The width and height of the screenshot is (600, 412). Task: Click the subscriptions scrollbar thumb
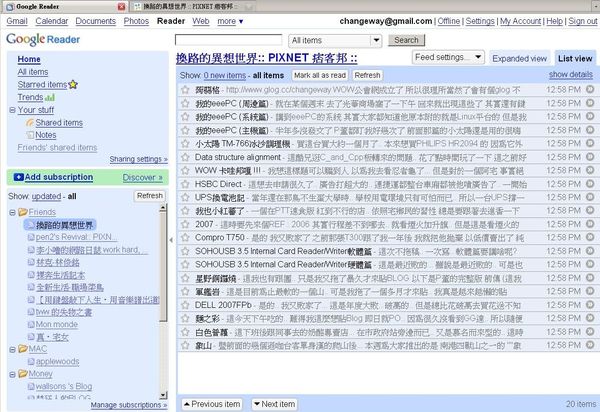tap(163, 267)
